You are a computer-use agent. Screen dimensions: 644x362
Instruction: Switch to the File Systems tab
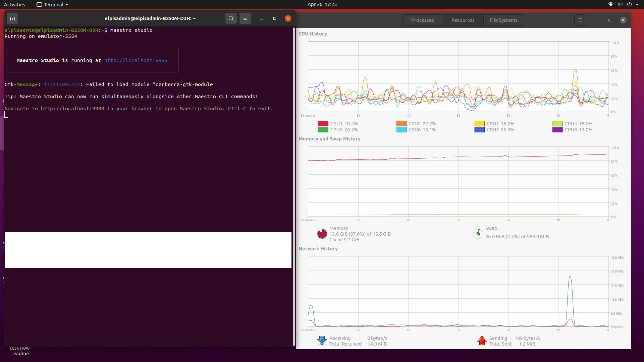coord(503,20)
